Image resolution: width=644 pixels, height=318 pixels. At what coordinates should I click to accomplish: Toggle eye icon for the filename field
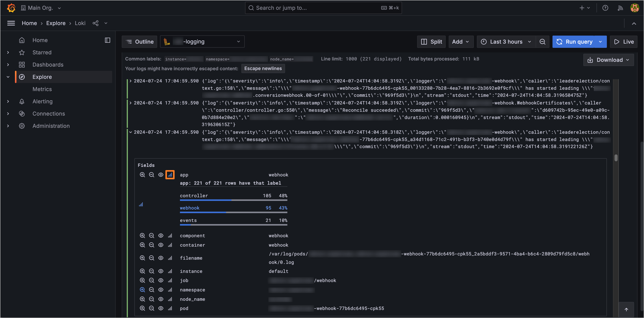(161, 258)
